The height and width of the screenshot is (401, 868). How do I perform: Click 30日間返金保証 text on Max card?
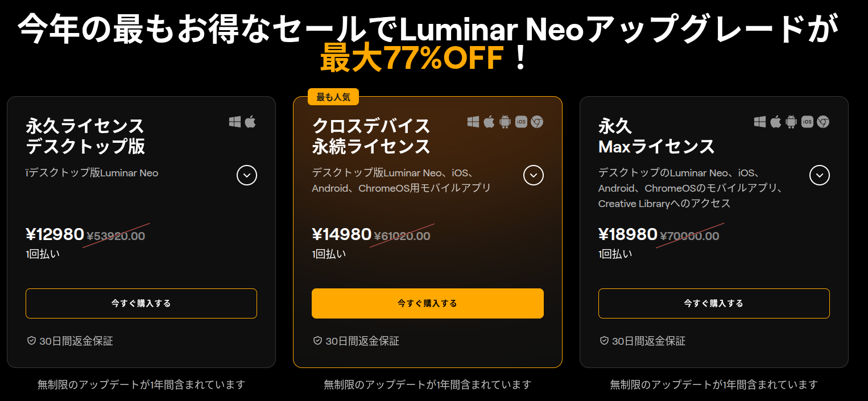click(x=648, y=341)
